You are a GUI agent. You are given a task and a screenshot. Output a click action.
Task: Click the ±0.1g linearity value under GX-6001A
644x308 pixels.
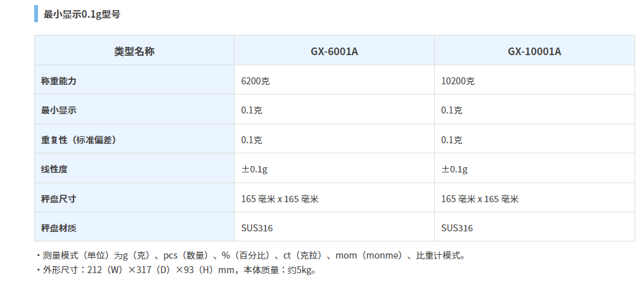click(254, 169)
